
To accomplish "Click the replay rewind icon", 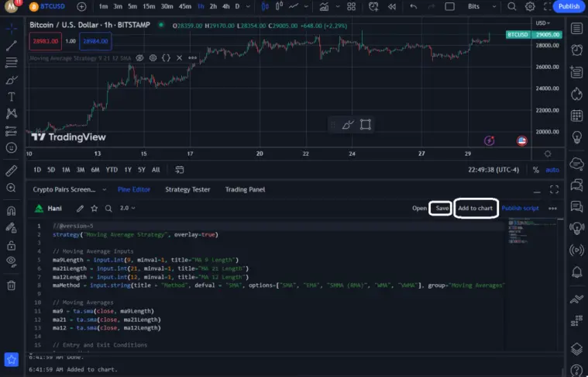I will (392, 6).
